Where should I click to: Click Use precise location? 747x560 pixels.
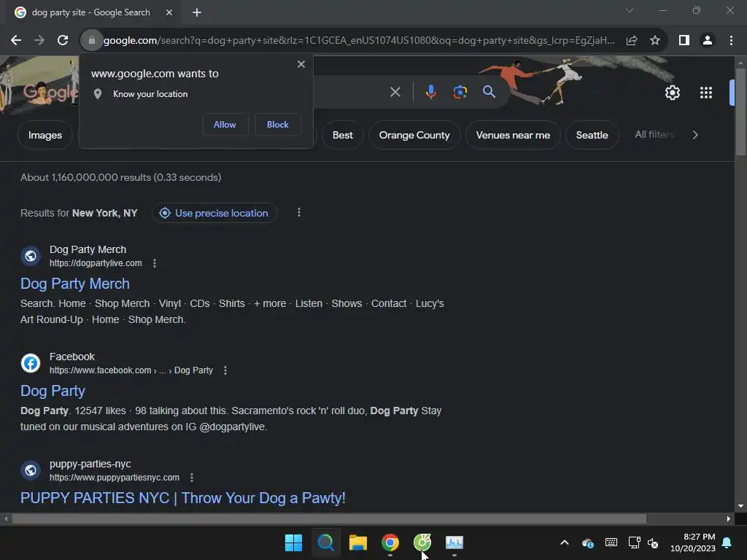(x=215, y=213)
